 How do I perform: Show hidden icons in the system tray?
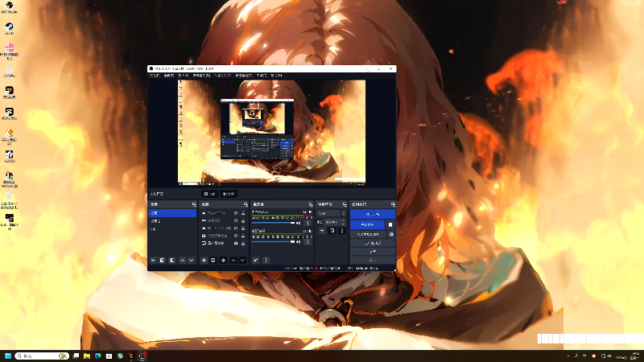tap(568, 356)
